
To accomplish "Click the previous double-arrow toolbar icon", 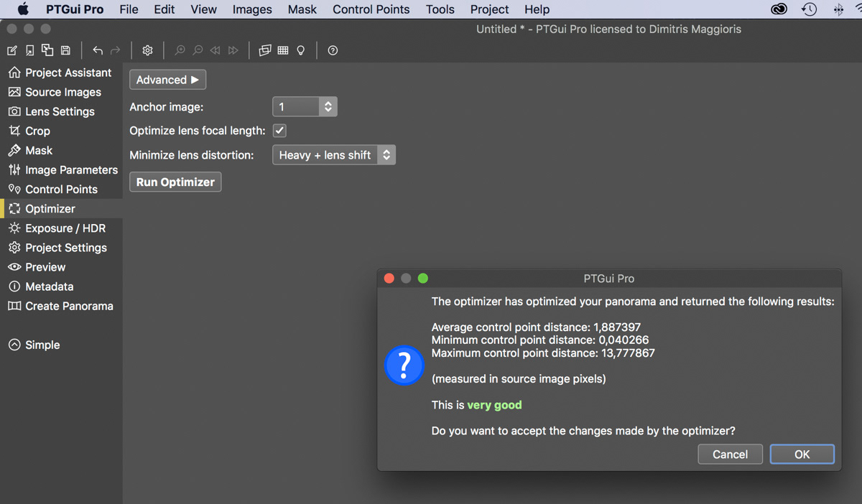I will point(215,50).
